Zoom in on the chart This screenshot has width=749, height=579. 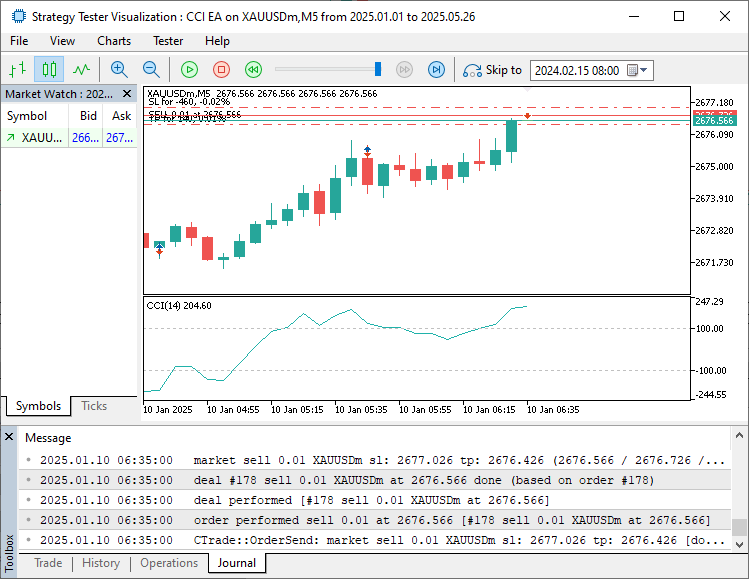point(119,69)
